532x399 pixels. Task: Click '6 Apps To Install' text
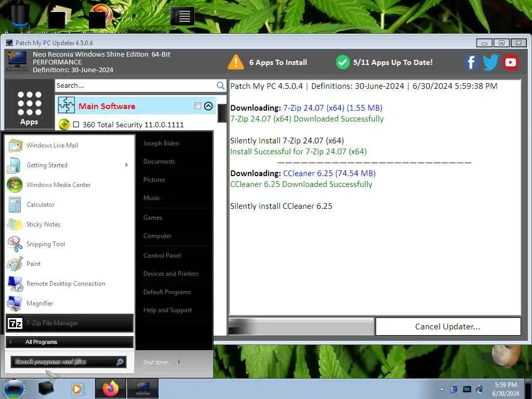click(x=278, y=62)
